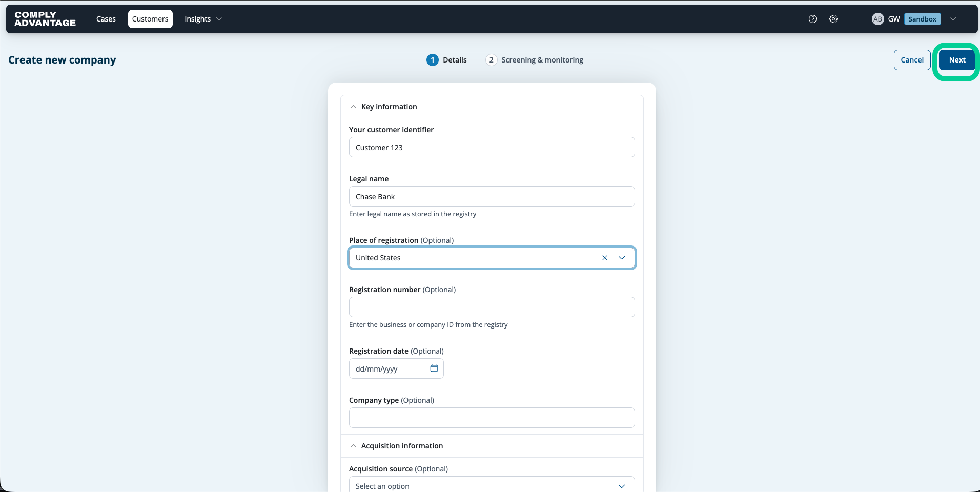Click 'Enter legal name as stored in the registry' hint
Screen dimensions: 980x492
[x=413, y=214]
